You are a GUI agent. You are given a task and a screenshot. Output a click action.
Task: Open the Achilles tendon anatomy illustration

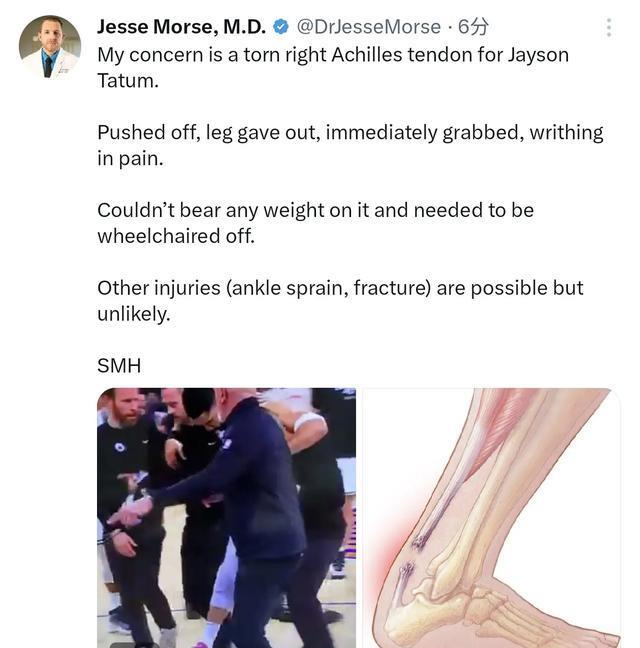(x=491, y=518)
